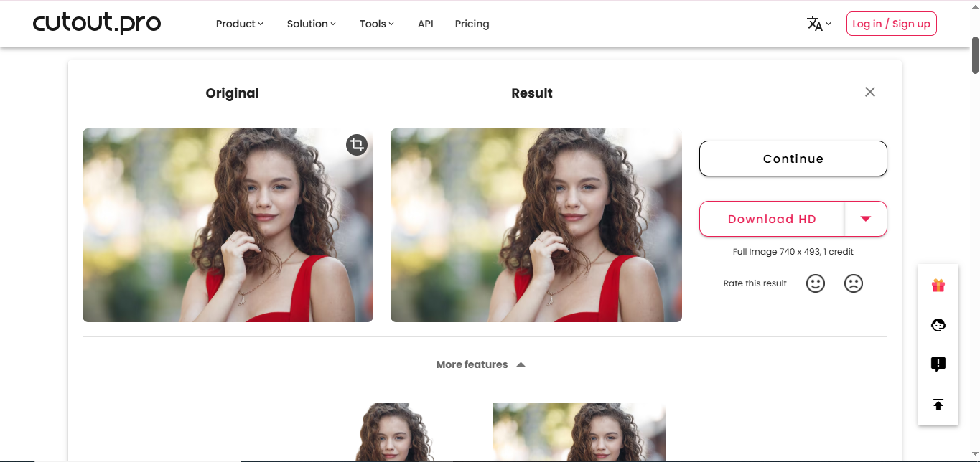Open the Download HD options dropdown arrow

[865, 219]
